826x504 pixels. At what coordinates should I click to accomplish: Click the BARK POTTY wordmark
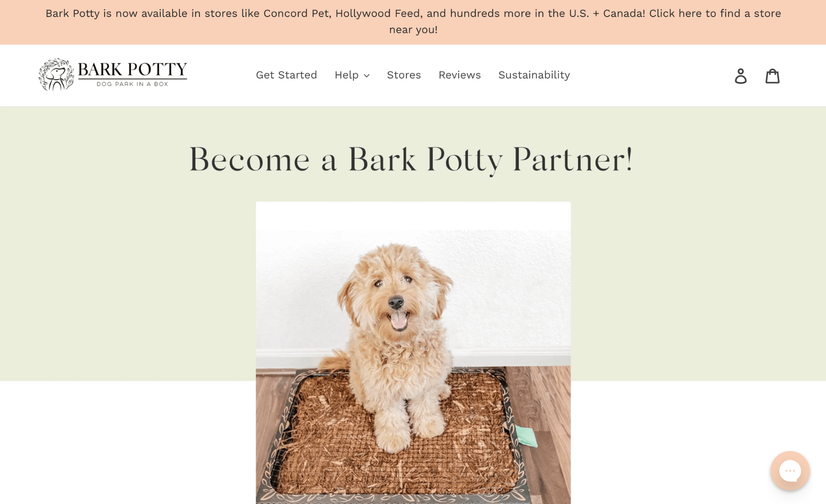132,69
